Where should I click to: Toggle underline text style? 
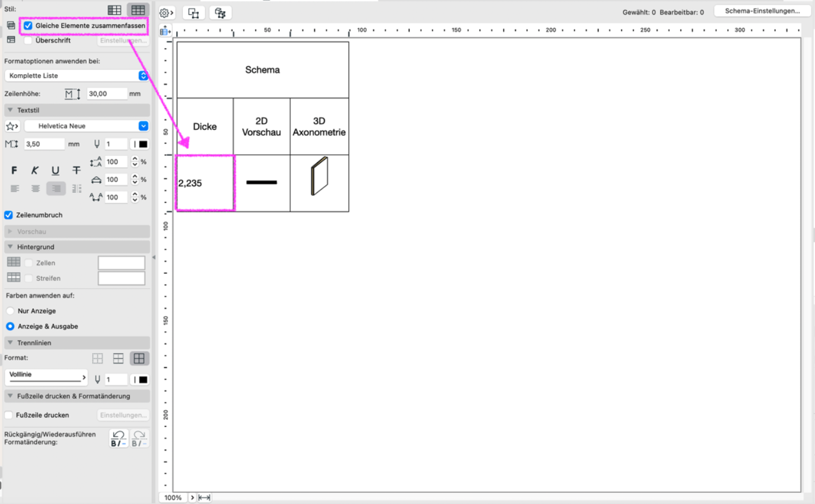click(x=55, y=171)
